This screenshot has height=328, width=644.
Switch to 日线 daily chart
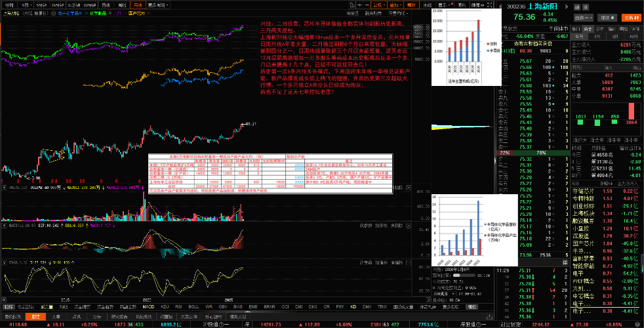pos(106,5)
